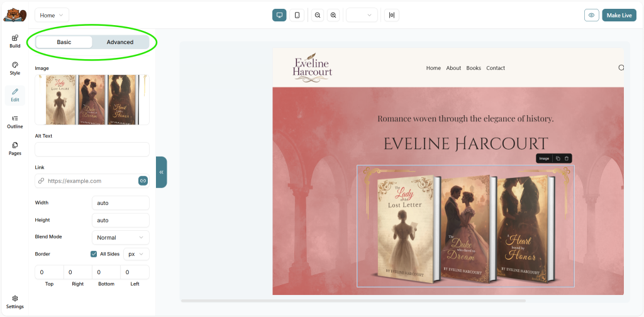
Task: Open the zoom level dropdown
Action: point(362,15)
